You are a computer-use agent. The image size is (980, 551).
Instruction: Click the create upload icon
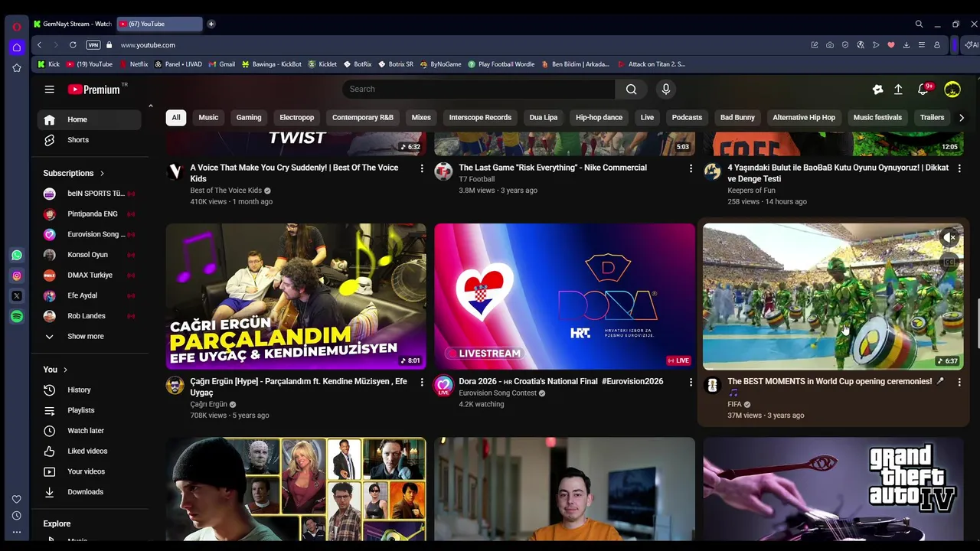[x=898, y=90]
